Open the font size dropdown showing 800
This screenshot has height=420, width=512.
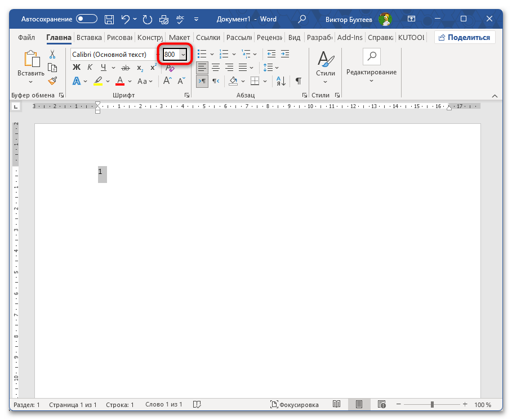point(182,55)
